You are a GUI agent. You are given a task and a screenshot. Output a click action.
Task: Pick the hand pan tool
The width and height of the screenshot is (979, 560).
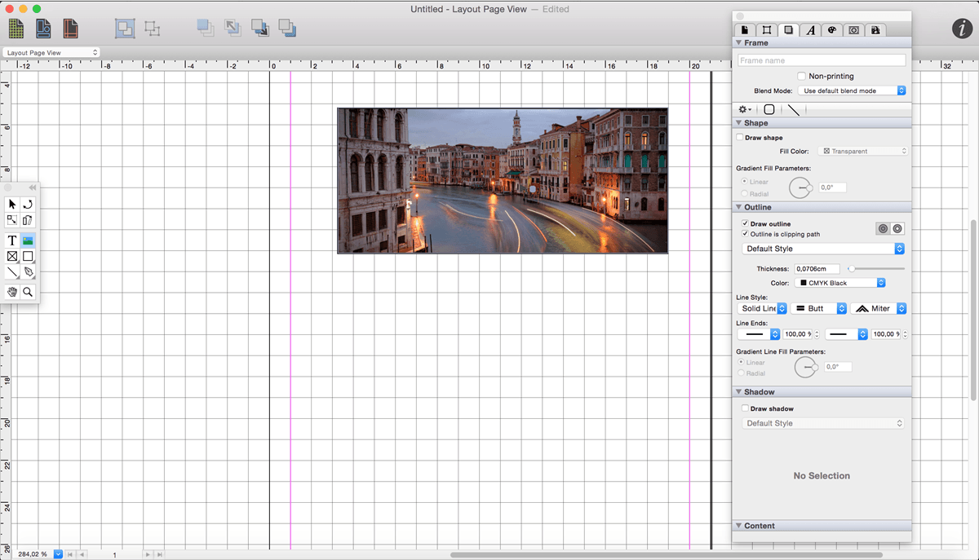coord(12,292)
